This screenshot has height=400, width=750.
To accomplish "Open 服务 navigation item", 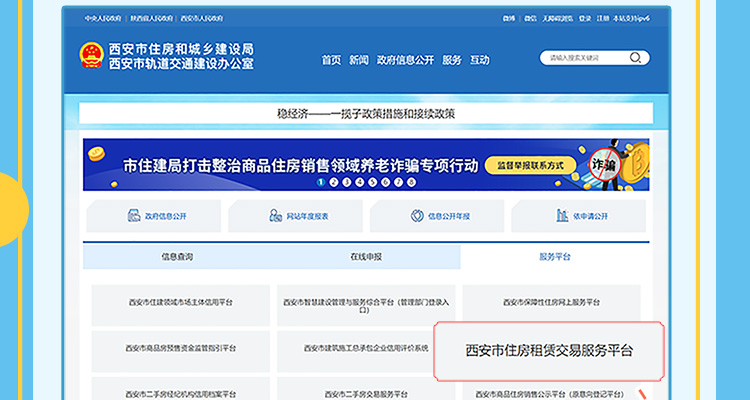I will [452, 60].
